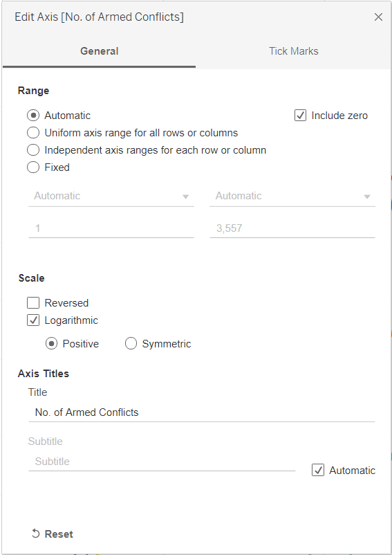This screenshot has height=555, width=392.
Task: Close the Edit Axis dialog
Action: coord(378,17)
